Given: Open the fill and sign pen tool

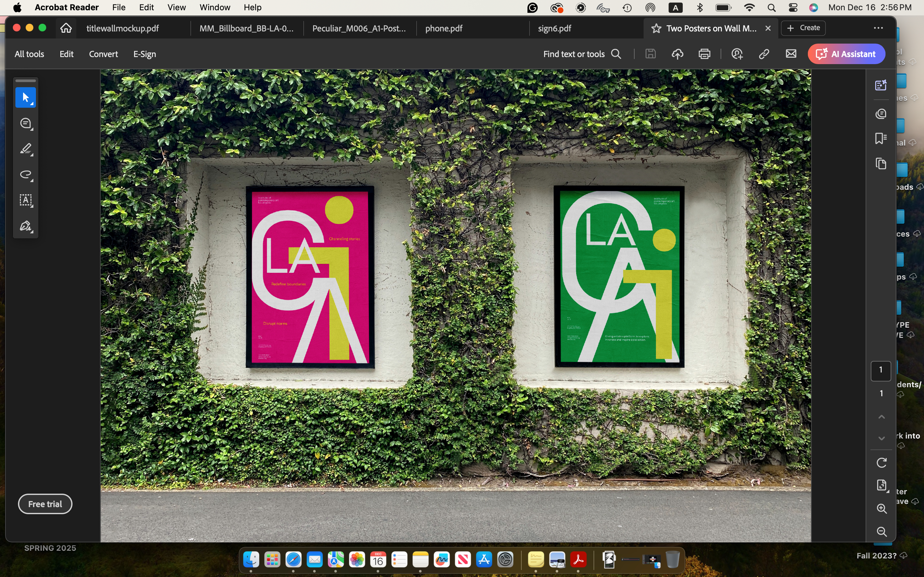Looking at the screenshot, I should 26,226.
